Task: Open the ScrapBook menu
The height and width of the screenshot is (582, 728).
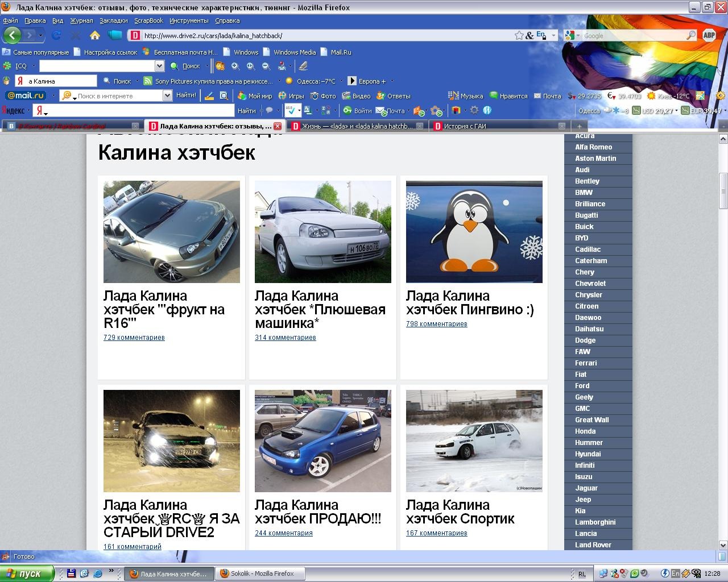Action: click(x=148, y=20)
